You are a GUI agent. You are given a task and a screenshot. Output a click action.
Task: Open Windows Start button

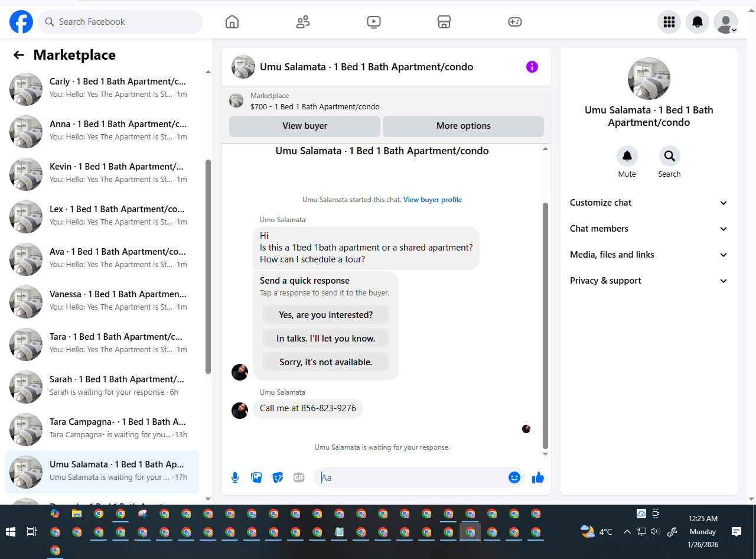[x=11, y=532]
